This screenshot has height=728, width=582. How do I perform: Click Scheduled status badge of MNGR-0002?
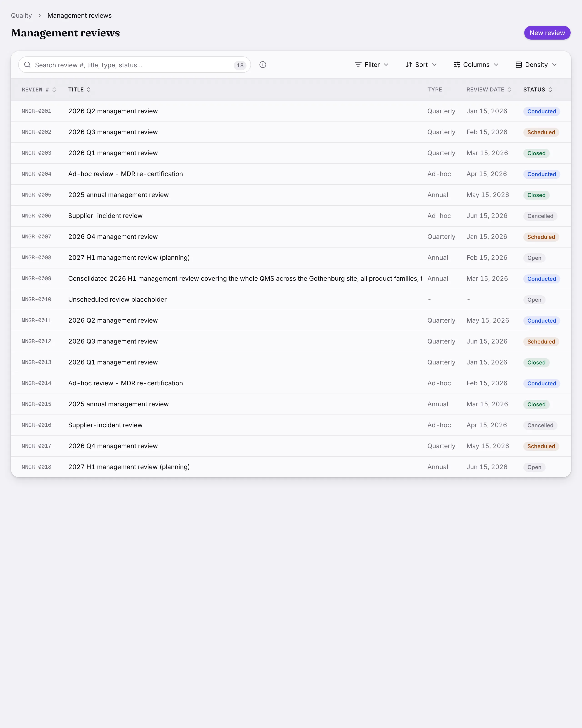(x=541, y=132)
